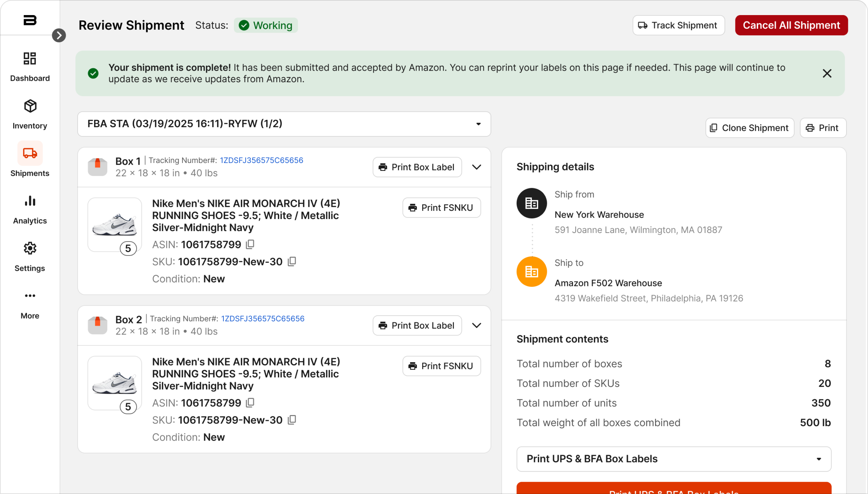This screenshot has width=868, height=494.
Task: Open the Shipments truck icon
Action: click(x=30, y=153)
